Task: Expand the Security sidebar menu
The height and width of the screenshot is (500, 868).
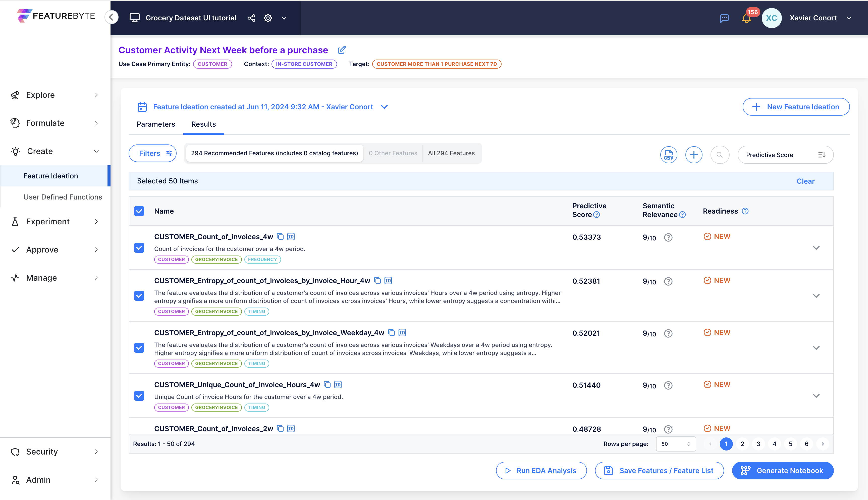Action: coord(55,452)
